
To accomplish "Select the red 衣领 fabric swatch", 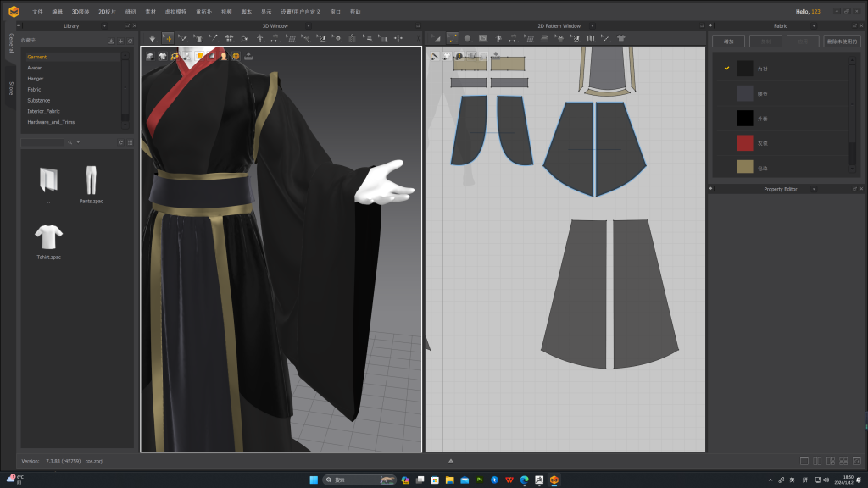I will (745, 142).
